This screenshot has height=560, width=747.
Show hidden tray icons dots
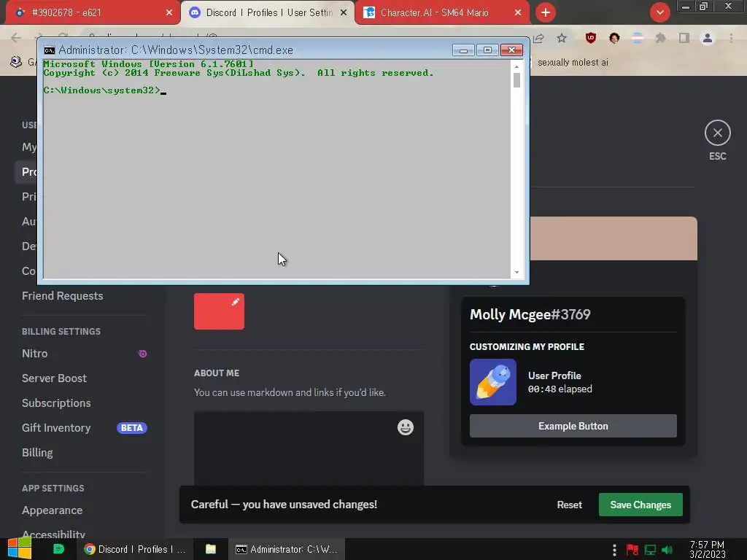[614, 550]
